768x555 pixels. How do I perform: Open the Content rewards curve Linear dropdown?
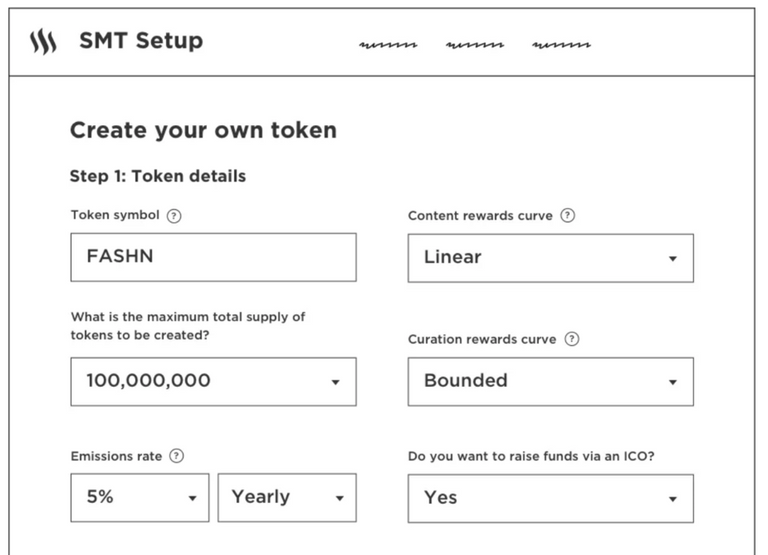point(551,258)
